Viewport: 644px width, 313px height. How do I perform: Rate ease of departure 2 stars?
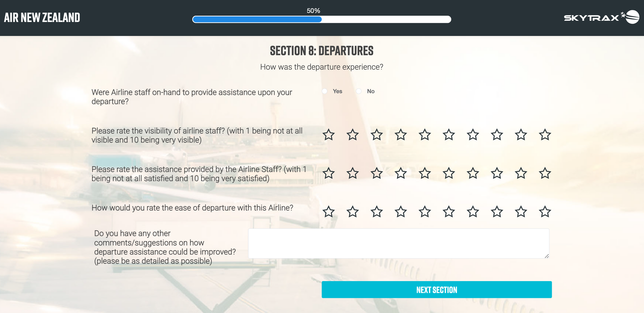point(353,212)
